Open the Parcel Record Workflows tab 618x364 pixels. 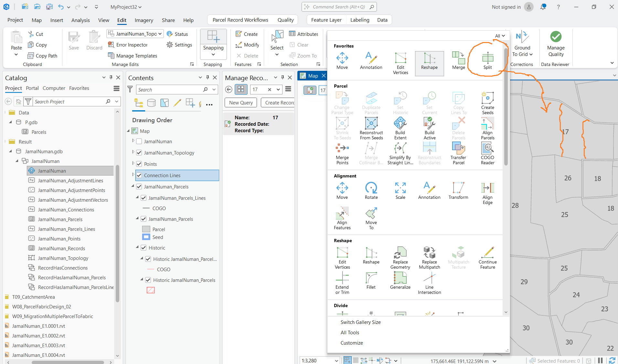click(240, 20)
